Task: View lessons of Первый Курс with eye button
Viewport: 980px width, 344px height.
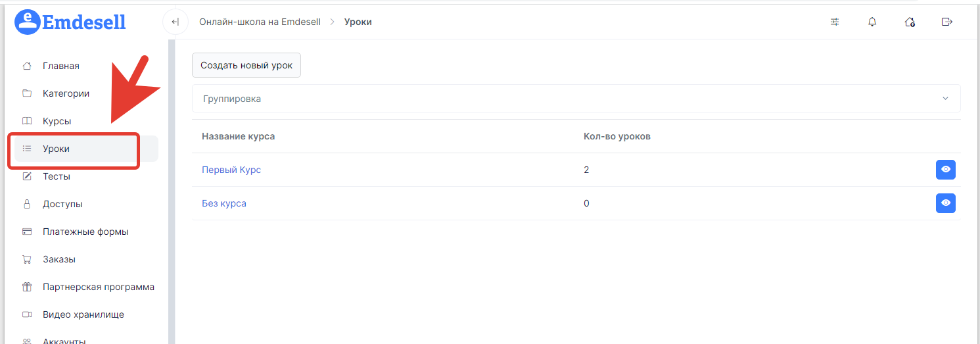Action: point(946,170)
